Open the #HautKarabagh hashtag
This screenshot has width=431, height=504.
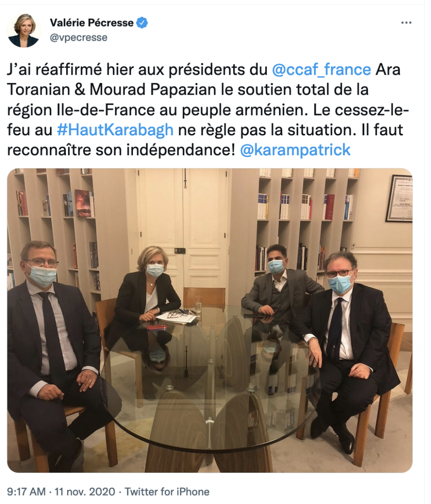(115, 130)
